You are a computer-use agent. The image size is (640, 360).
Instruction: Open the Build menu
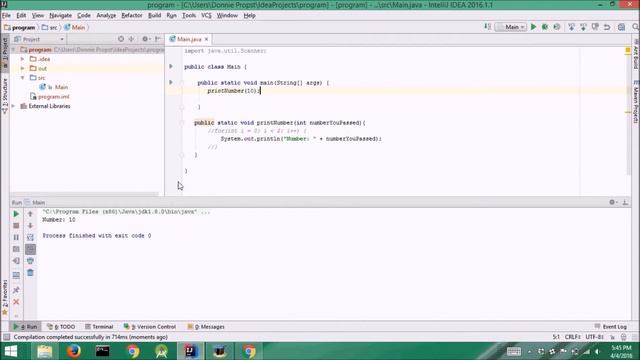point(154,16)
